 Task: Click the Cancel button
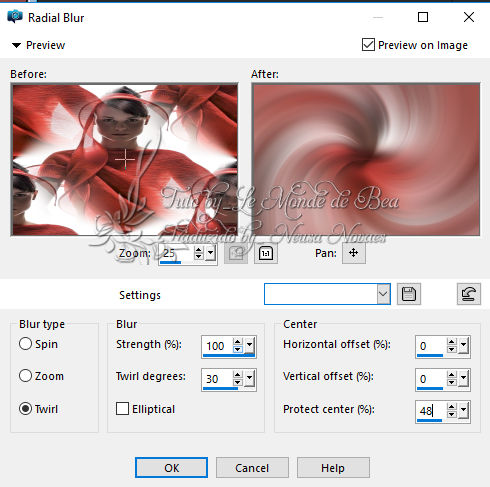pos(252,468)
